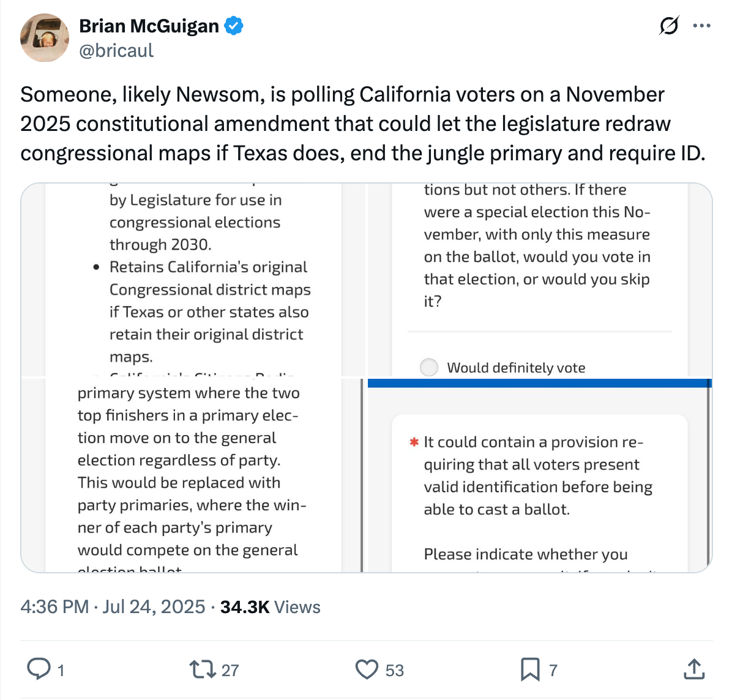The width and height of the screenshot is (732, 700).
Task: Repost this tweet
Action: (x=202, y=669)
